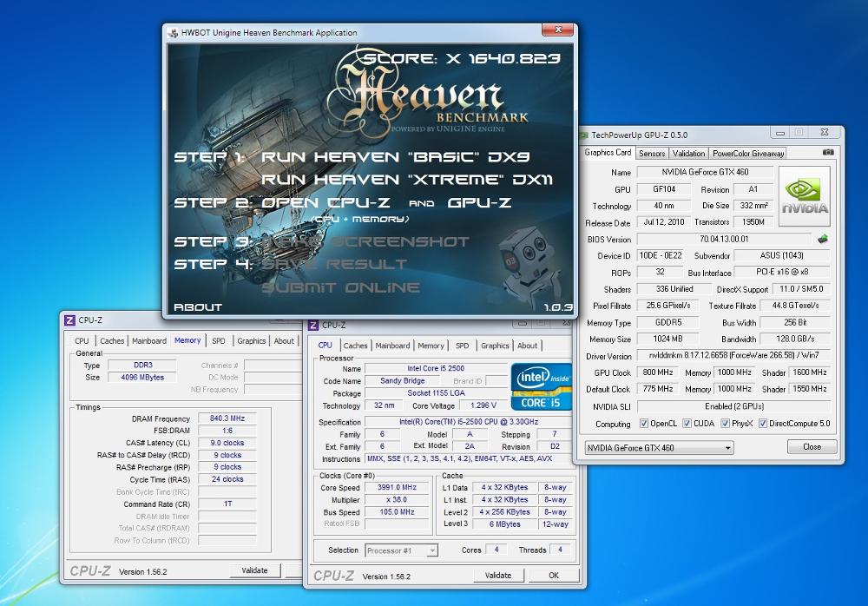Click the Command Rate value 1T
The width and height of the screenshot is (868, 606).
coord(227,504)
